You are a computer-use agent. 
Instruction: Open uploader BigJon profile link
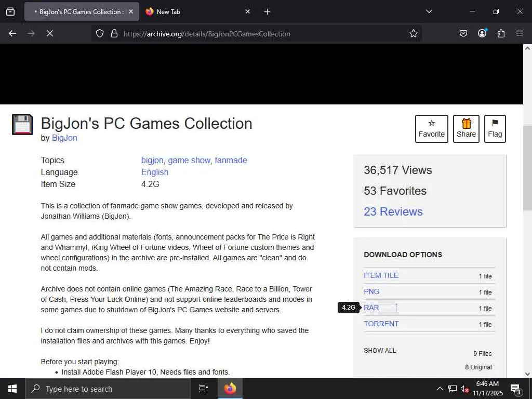click(64, 138)
